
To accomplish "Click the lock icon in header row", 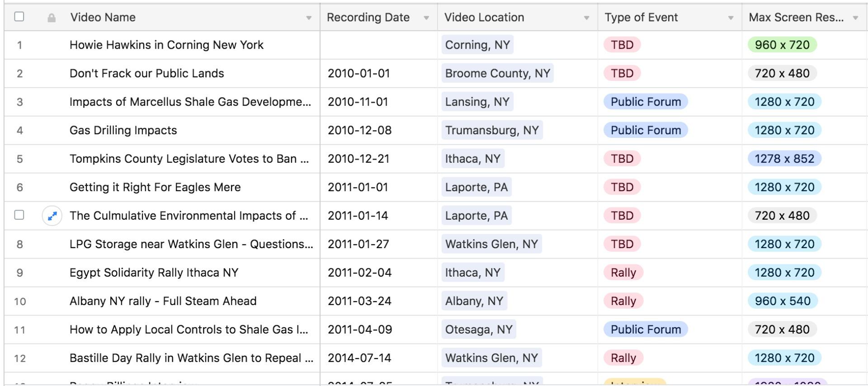I will (52, 18).
